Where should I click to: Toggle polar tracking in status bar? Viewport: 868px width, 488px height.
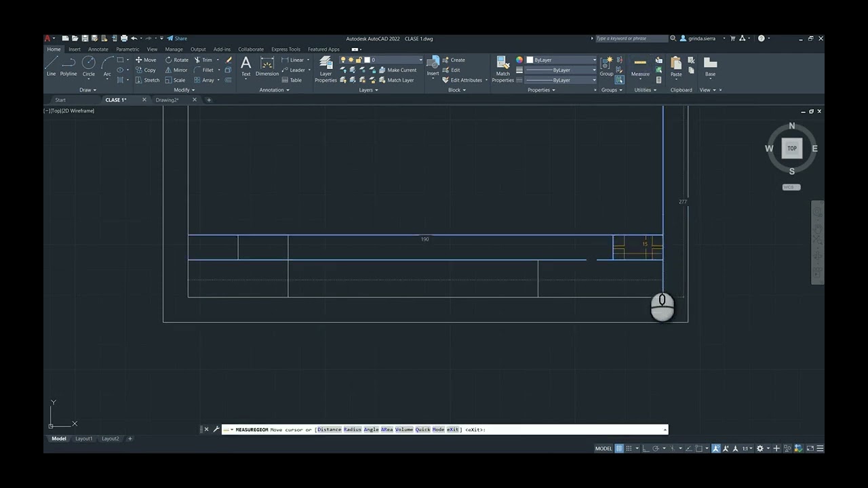tap(656, 448)
